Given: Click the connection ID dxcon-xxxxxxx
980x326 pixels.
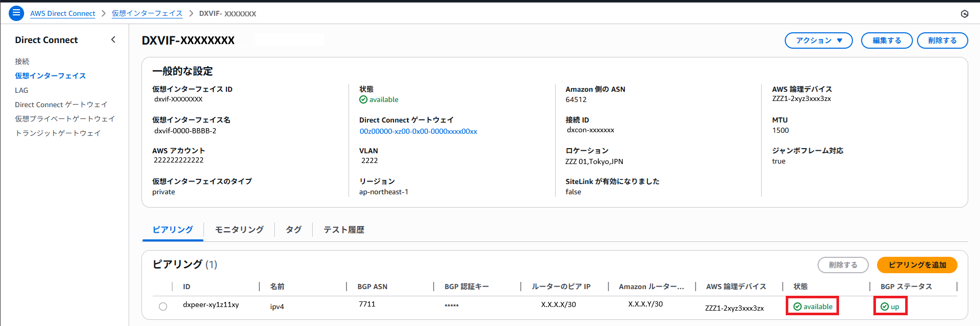Looking at the screenshot, I should (x=590, y=130).
